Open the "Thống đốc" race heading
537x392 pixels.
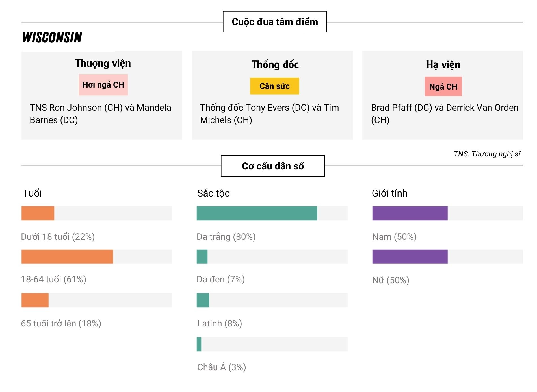[275, 64]
